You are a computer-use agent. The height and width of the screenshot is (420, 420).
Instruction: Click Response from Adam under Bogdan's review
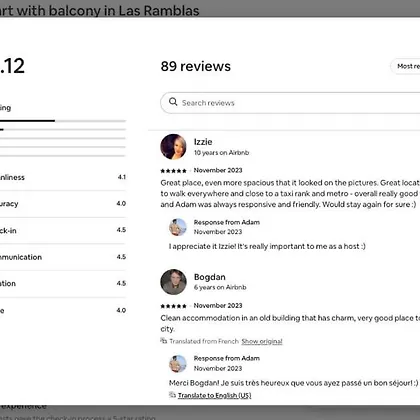tap(227, 358)
